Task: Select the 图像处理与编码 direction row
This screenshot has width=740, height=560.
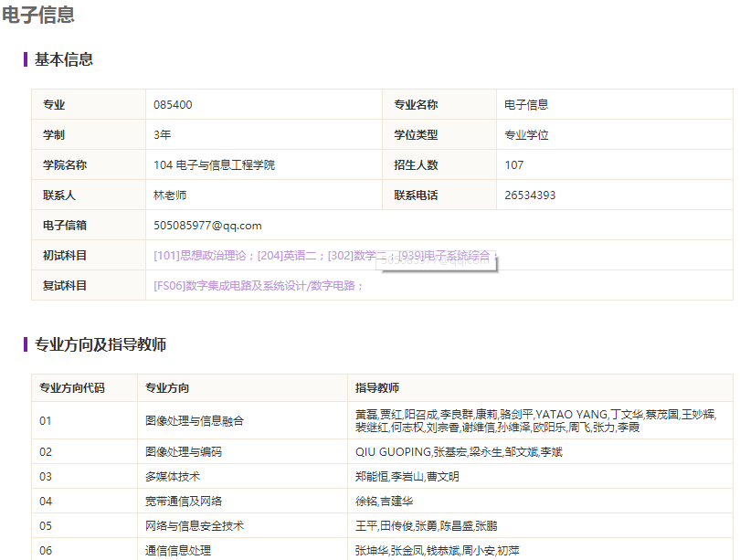Action: (x=382, y=452)
